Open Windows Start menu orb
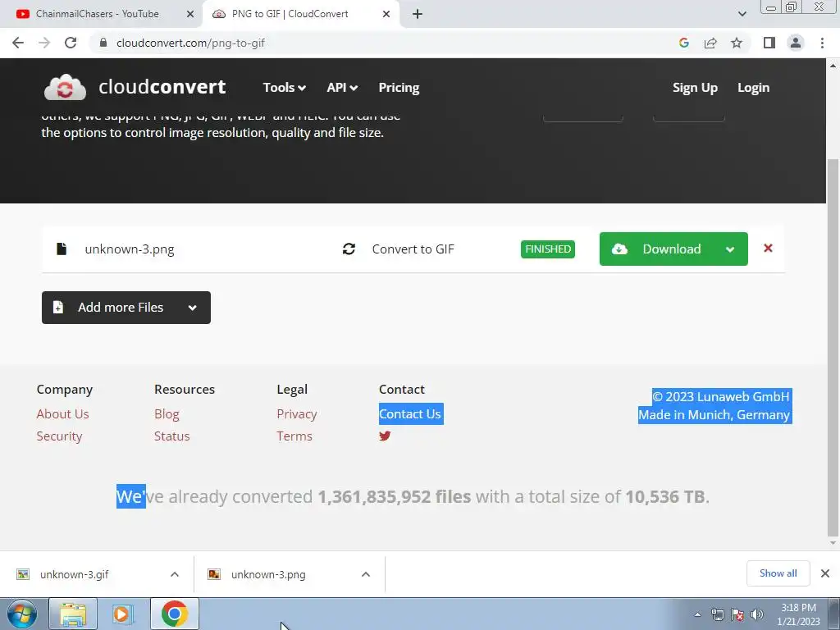840x630 pixels. tap(22, 614)
